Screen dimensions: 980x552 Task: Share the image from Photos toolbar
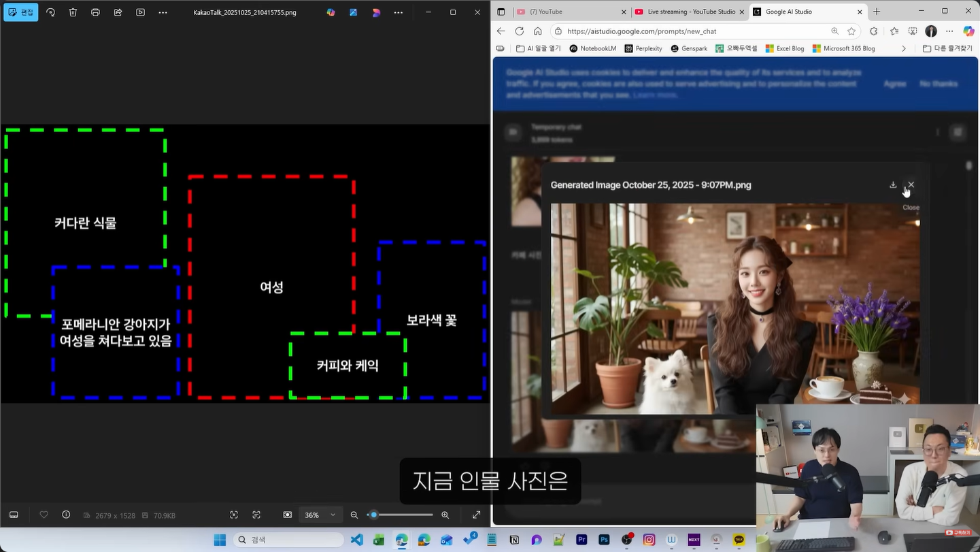point(118,12)
